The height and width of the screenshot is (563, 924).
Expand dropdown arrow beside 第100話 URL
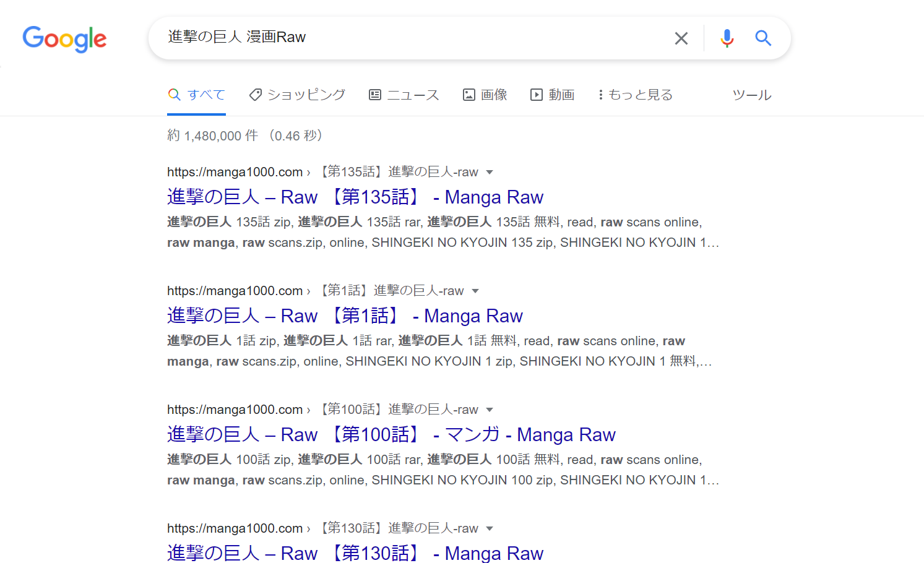(490, 410)
